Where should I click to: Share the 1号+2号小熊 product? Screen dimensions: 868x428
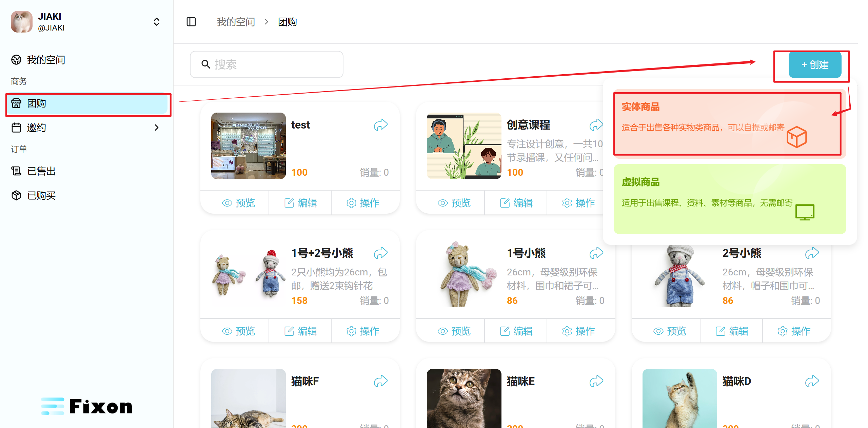[380, 253]
